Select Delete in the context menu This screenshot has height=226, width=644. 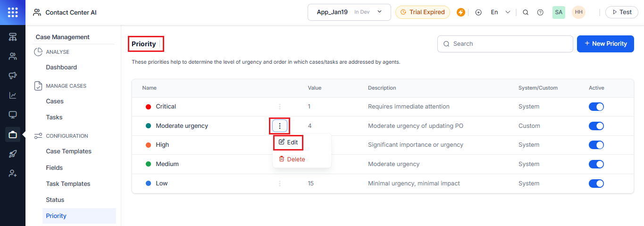pos(292,159)
